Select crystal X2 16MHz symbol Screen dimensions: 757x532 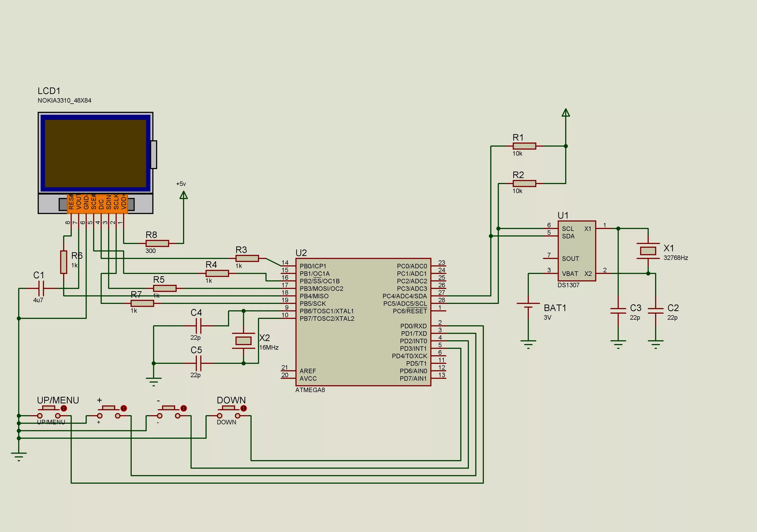point(243,341)
